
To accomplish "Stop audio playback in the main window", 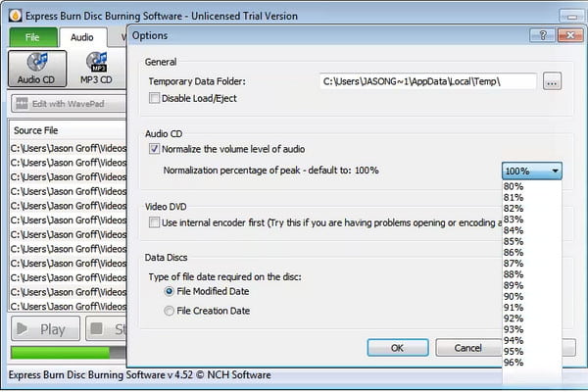I will pos(106,329).
